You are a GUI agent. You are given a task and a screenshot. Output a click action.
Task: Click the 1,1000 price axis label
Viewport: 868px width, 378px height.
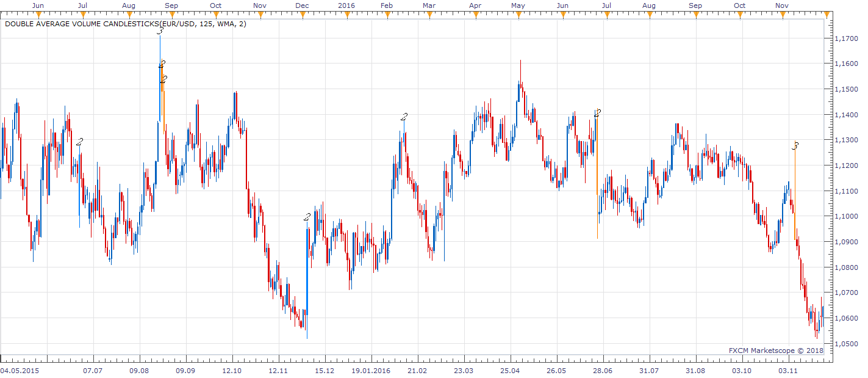pyautogui.click(x=845, y=216)
